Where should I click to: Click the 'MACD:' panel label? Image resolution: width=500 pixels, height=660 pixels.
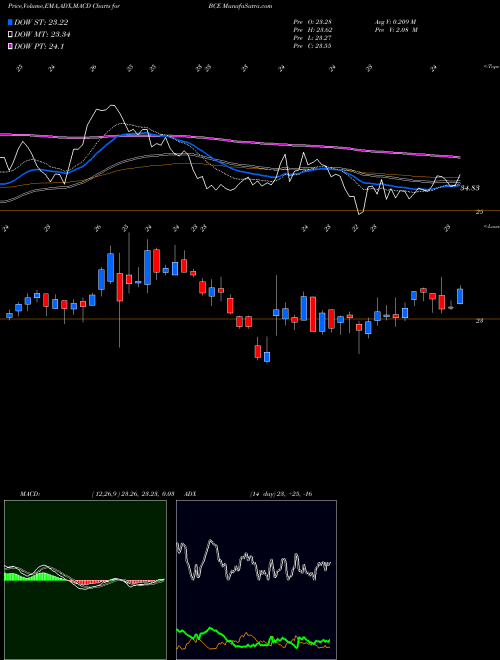click(x=29, y=494)
